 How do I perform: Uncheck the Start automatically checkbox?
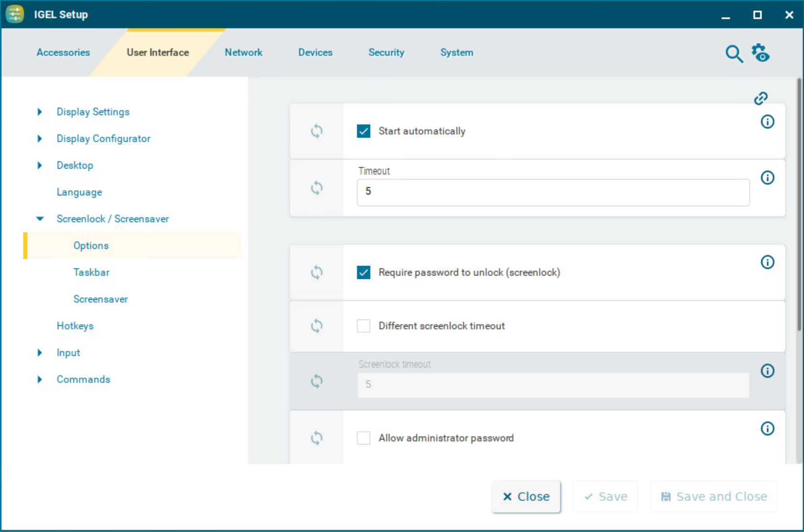pos(364,131)
